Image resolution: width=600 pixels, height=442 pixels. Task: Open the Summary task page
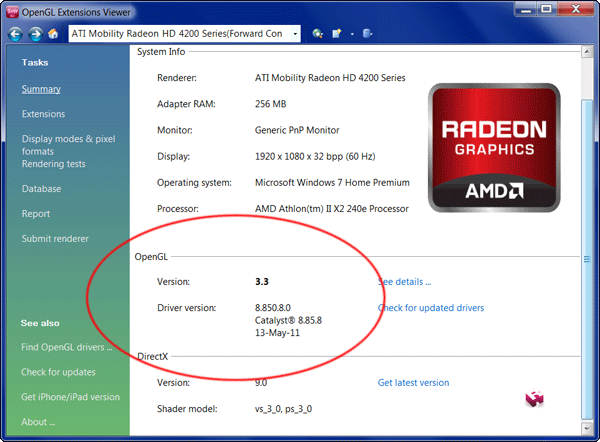41,89
